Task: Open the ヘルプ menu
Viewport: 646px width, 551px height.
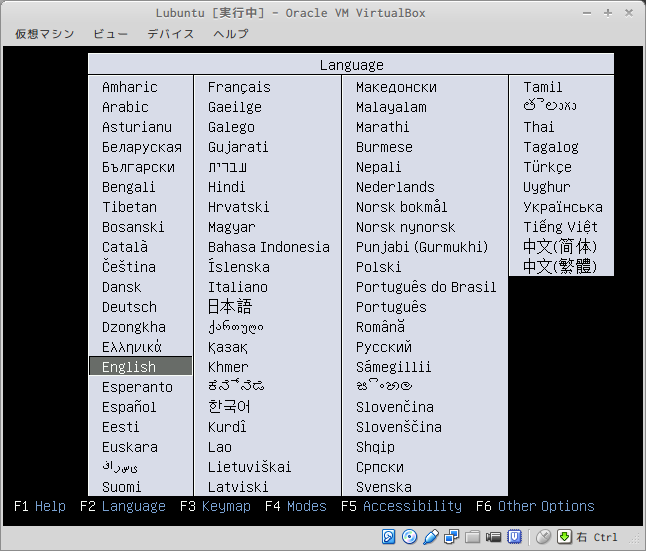Action: click(231, 34)
